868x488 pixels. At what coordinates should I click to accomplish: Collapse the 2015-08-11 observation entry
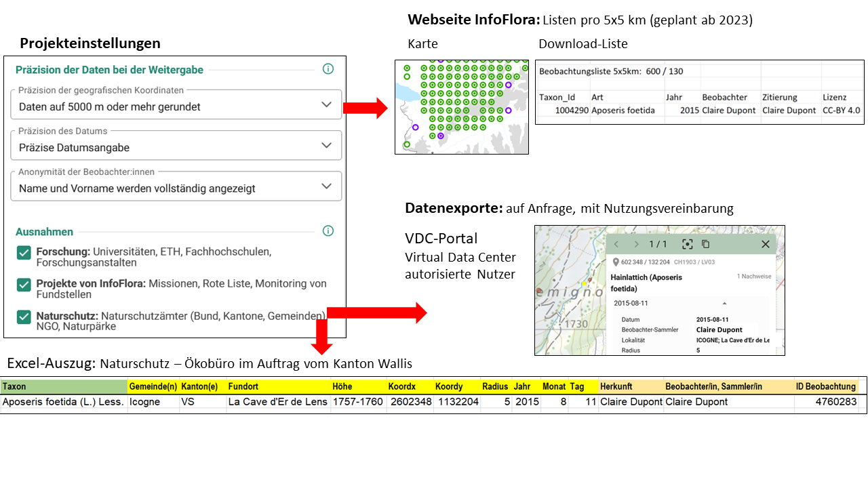tap(724, 304)
